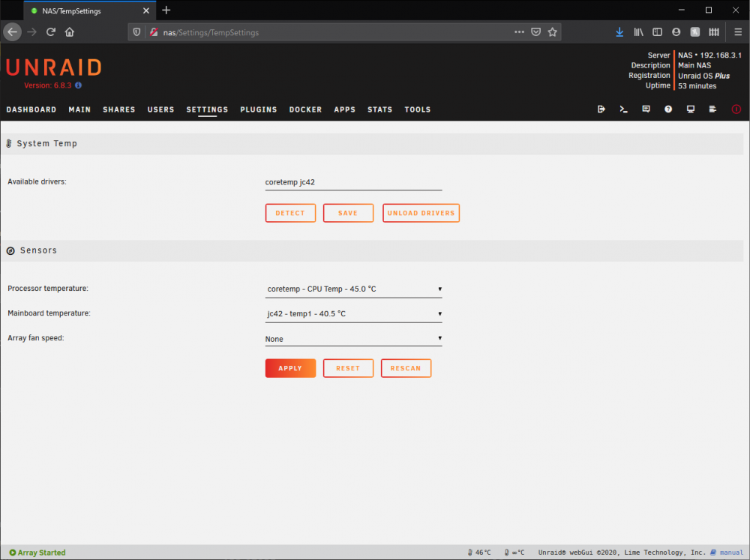The height and width of the screenshot is (560, 750).
Task: Select the NAS/TempSettings browser tab
Action: (89, 10)
